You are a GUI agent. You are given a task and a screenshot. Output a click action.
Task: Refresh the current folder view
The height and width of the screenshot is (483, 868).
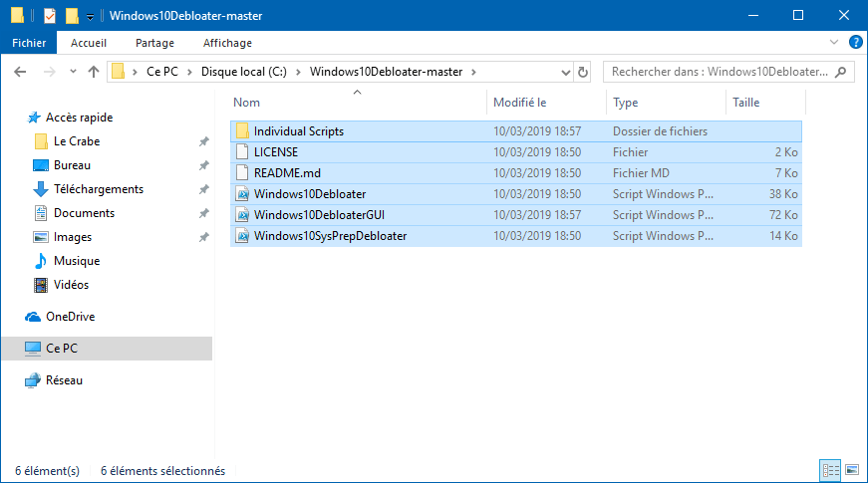(x=582, y=72)
